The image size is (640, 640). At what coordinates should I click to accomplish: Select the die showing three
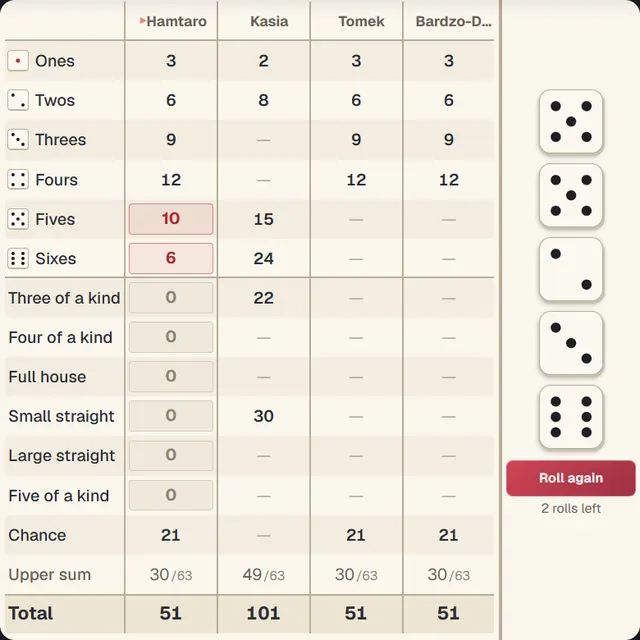pos(571,343)
